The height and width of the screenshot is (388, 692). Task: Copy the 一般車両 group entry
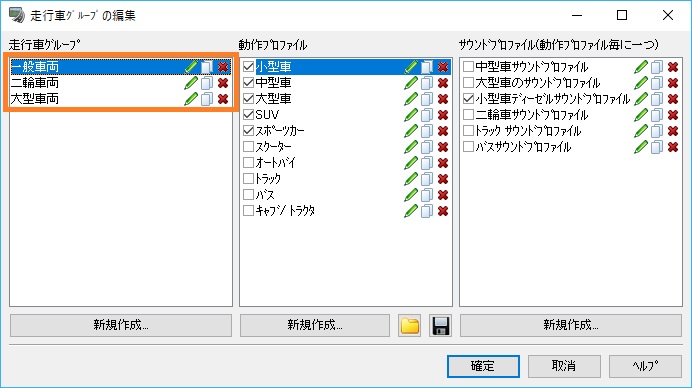click(207, 67)
